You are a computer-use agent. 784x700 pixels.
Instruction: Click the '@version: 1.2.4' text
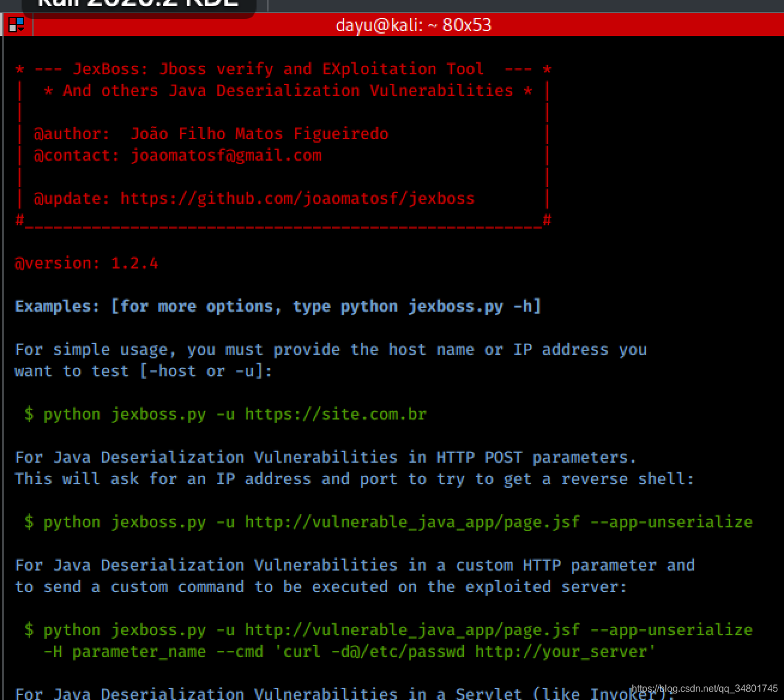click(x=86, y=263)
